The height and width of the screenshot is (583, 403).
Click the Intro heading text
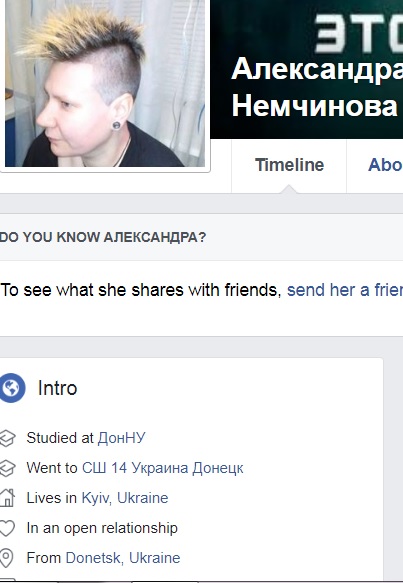coord(58,388)
